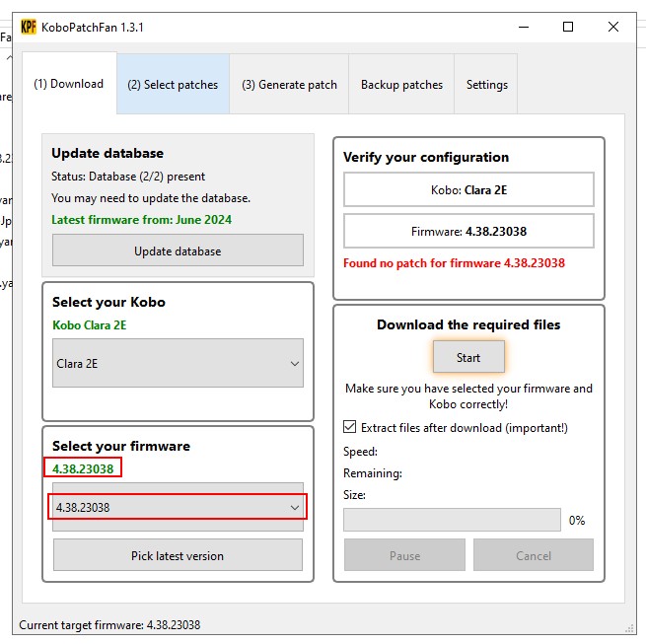Click the arrow on the Clara 2E combo box
This screenshot has width=646, height=644.
[294, 364]
